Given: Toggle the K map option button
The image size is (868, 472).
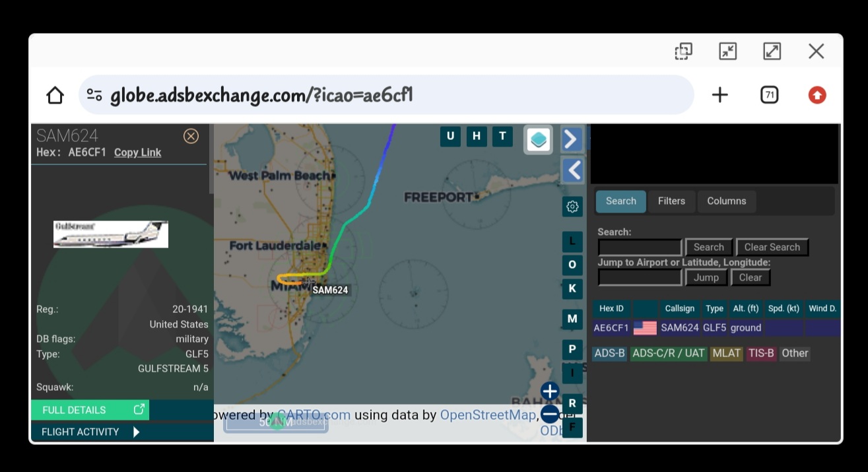Looking at the screenshot, I should [572, 288].
